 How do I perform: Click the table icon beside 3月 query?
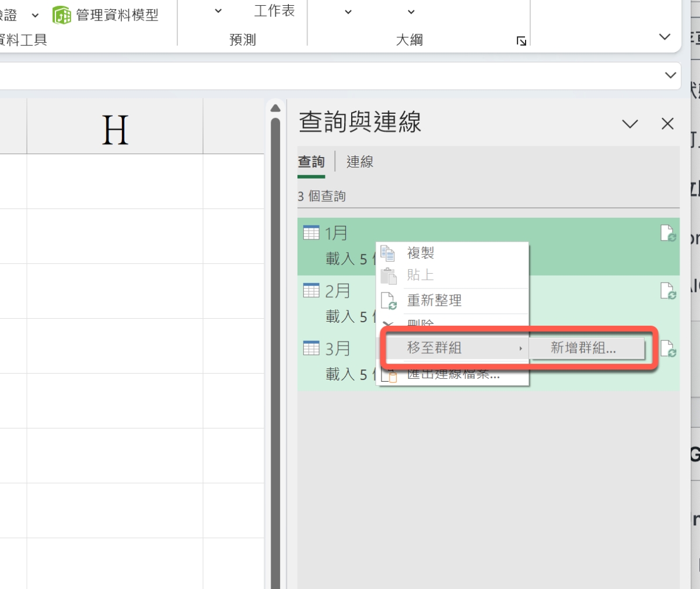311,348
